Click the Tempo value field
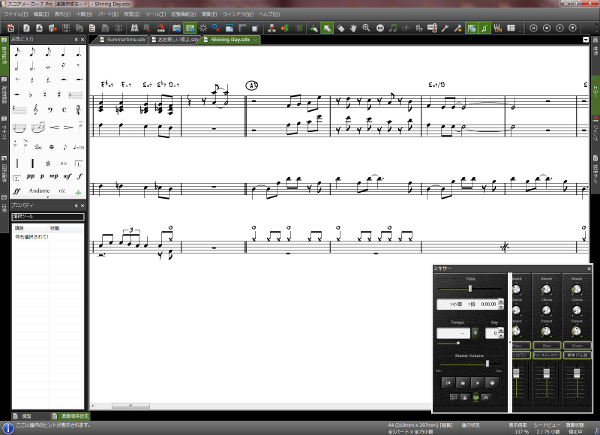Viewport: 600px width, 435px height. [x=453, y=333]
